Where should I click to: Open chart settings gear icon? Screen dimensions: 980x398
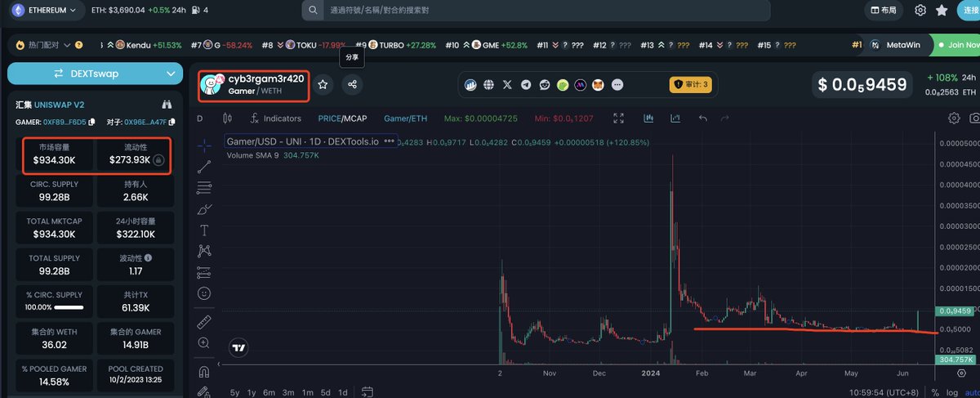tap(953, 119)
